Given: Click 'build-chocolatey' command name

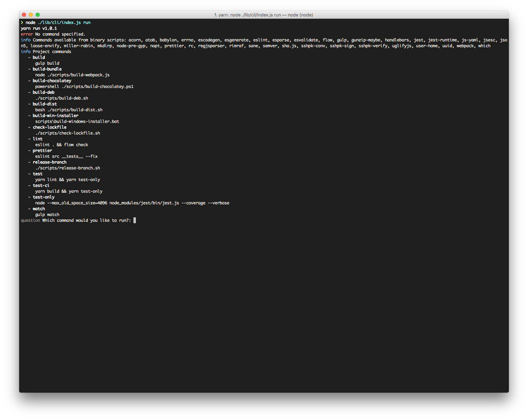Looking at the screenshot, I should 52,81.
